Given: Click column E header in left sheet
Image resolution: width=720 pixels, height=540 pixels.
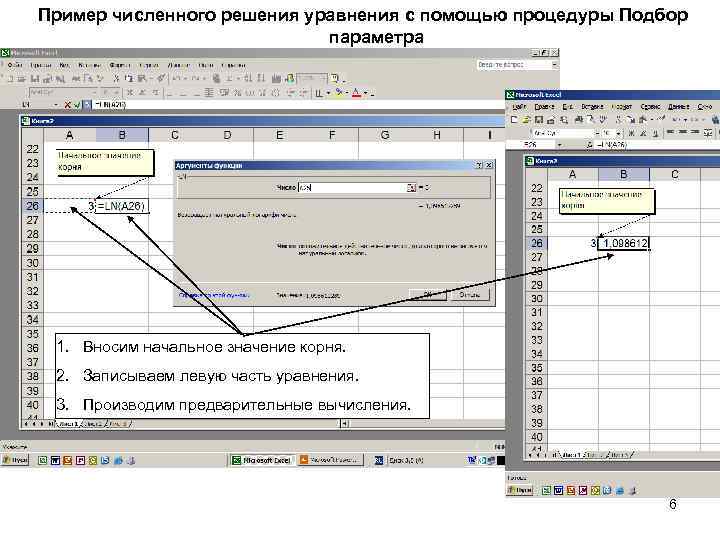Looking at the screenshot, I should click(279, 135).
